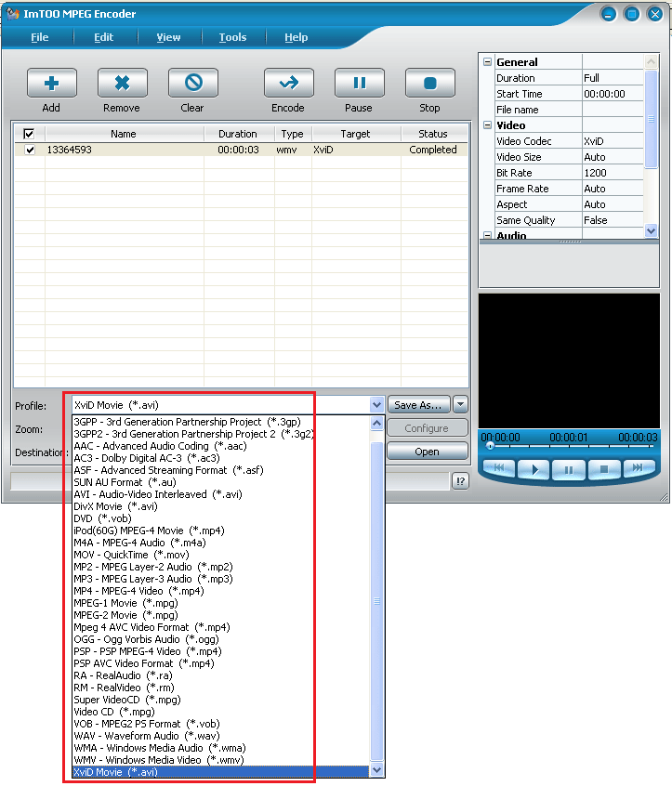Select PSP AVC Video Format profile

(220, 663)
